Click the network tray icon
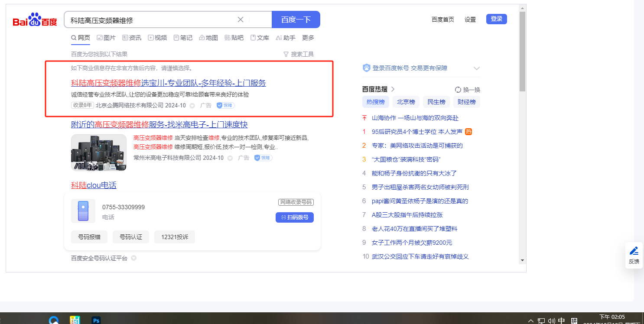Viewport: 644px width, 324px height. tap(541, 321)
